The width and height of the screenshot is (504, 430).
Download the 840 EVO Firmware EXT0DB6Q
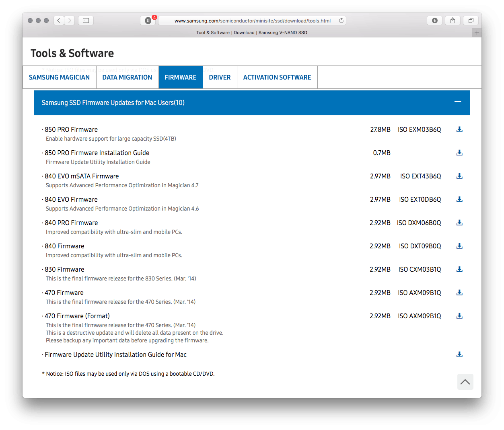coord(459,199)
